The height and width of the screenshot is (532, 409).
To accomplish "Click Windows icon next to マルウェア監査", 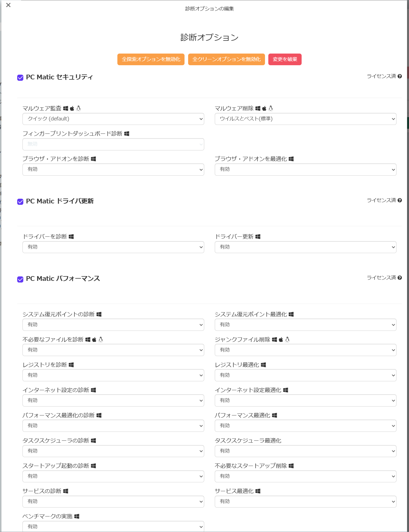I will [x=66, y=109].
